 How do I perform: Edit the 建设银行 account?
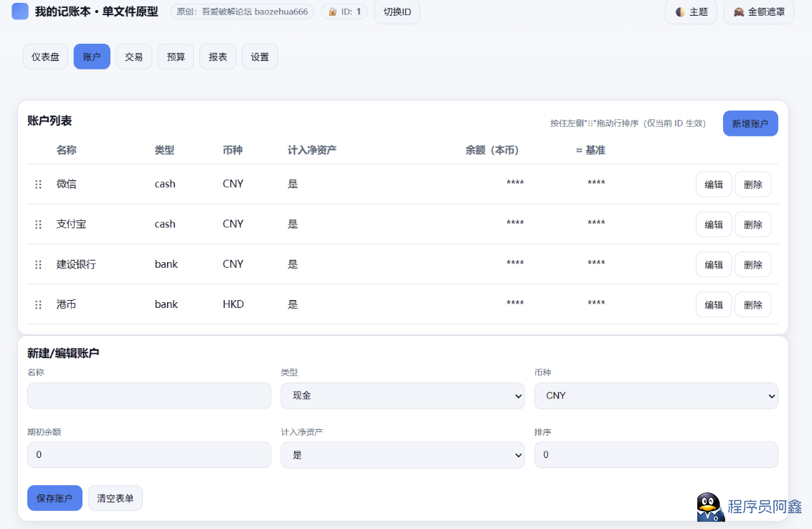(714, 265)
